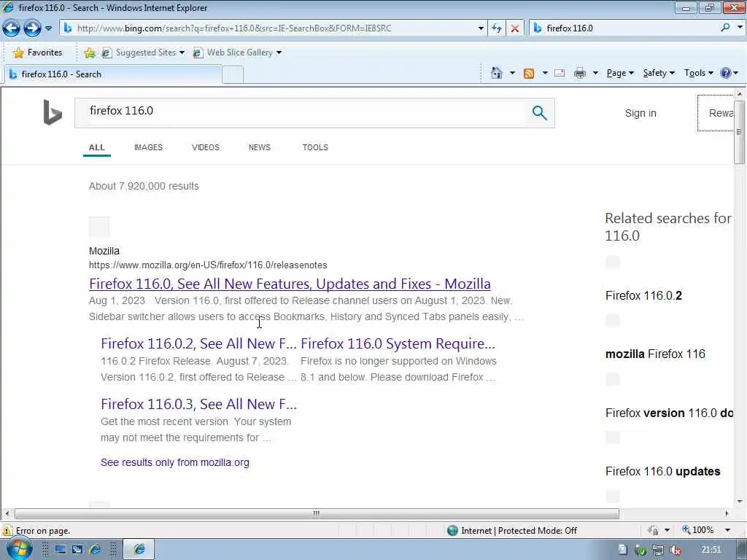Open 'Firefox 116.0, See All New Features' result link
Screen dimensions: 747x560
(x=290, y=284)
